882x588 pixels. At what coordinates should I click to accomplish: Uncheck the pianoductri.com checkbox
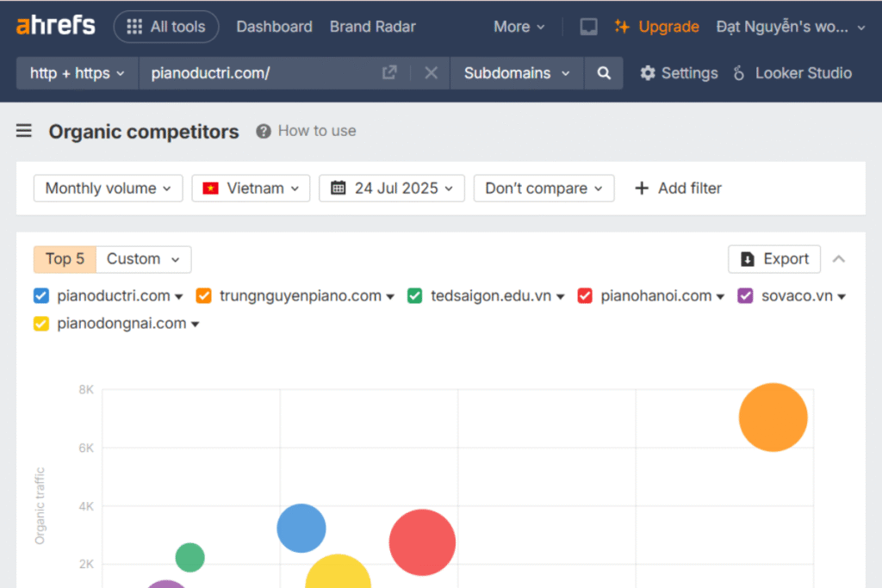pyautogui.click(x=41, y=296)
